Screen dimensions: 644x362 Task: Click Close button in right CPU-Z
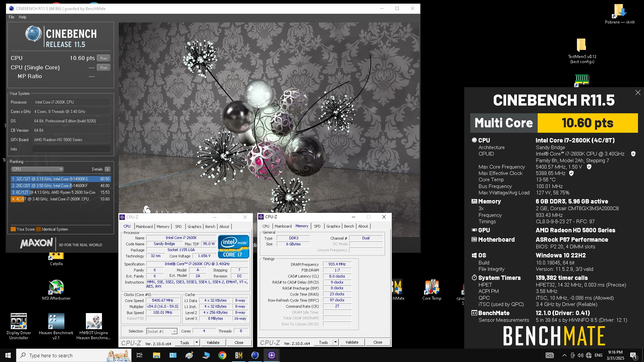378,342
